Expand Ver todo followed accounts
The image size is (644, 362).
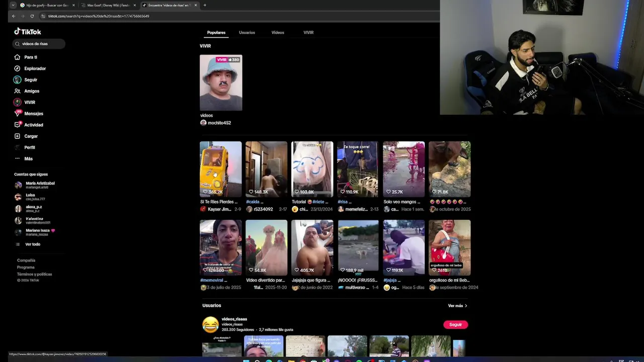(32, 244)
